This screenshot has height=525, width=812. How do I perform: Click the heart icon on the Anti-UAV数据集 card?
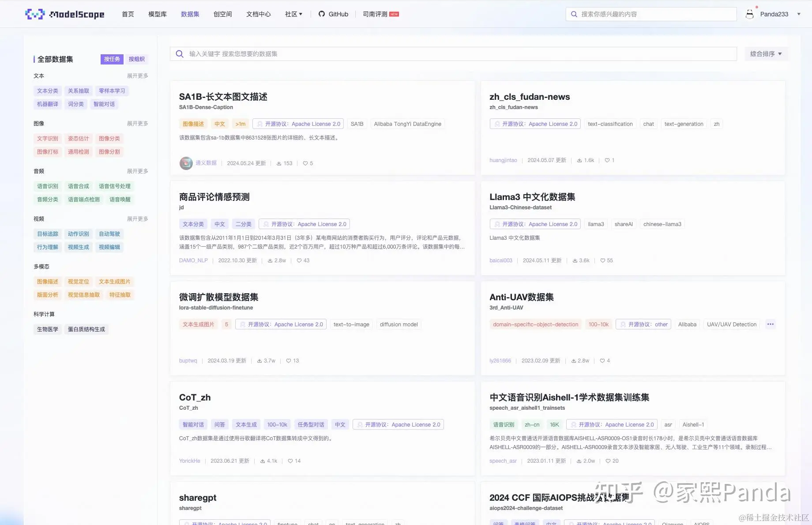coord(602,361)
